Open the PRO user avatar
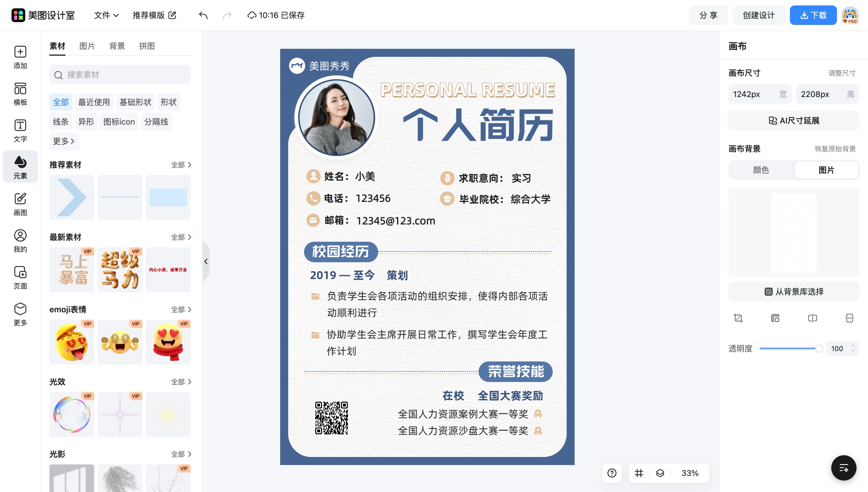 (x=850, y=16)
